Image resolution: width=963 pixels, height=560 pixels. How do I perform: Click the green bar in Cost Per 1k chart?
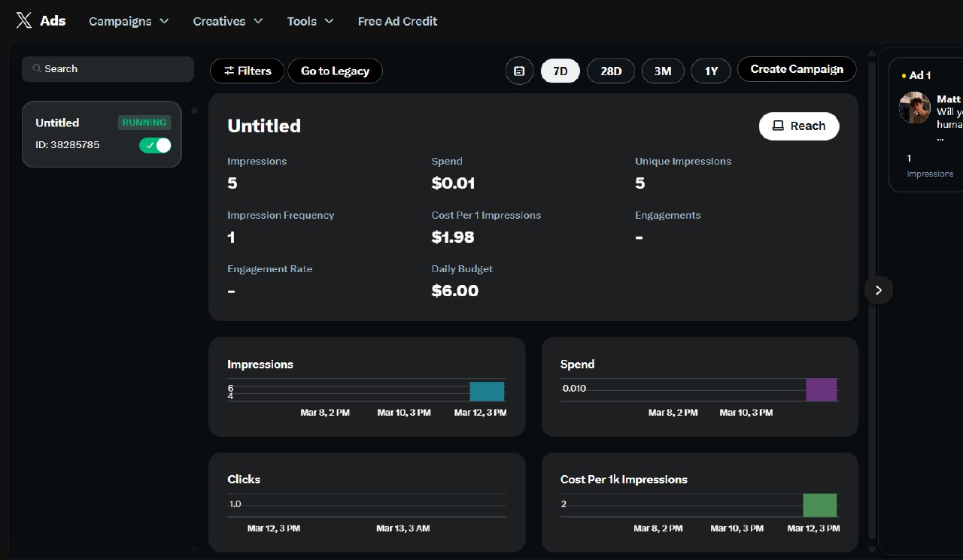(x=820, y=505)
